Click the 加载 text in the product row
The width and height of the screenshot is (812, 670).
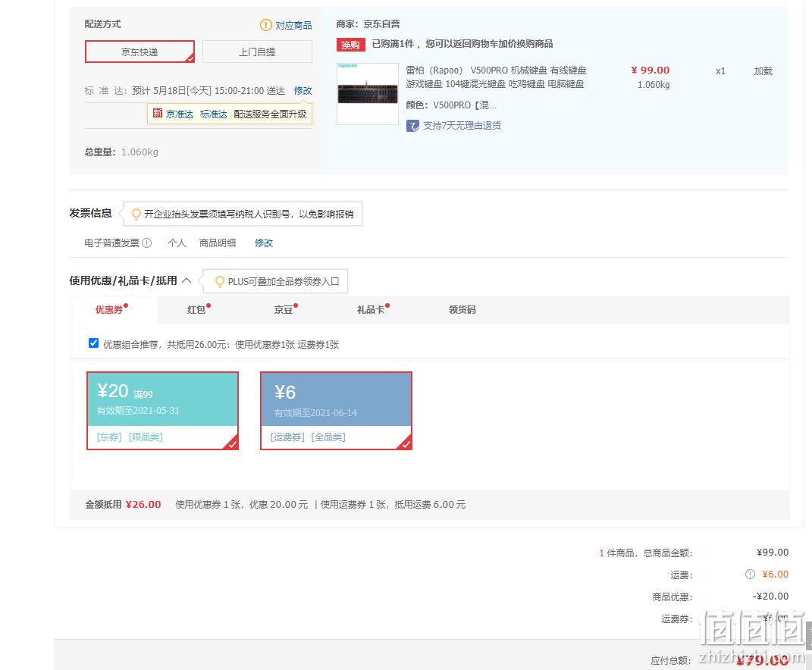(x=763, y=71)
